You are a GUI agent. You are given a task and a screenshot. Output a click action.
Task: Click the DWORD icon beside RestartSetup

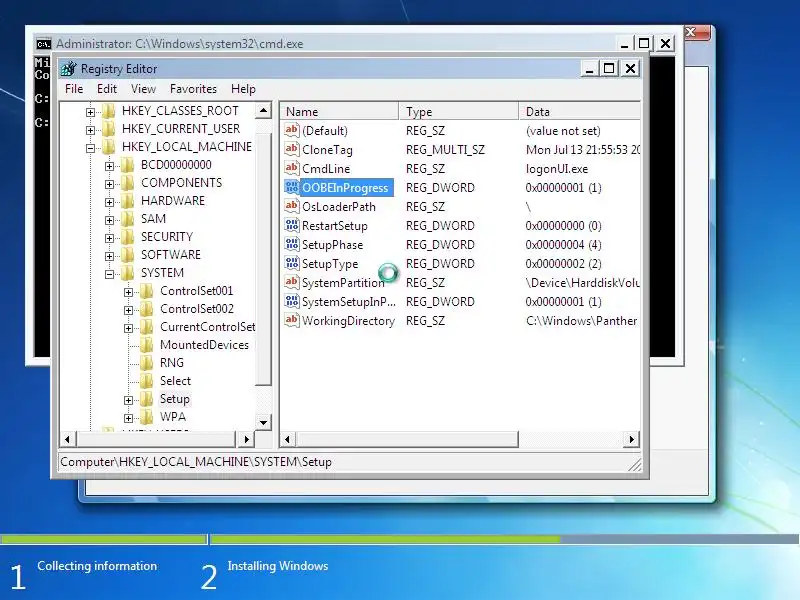tap(291, 225)
